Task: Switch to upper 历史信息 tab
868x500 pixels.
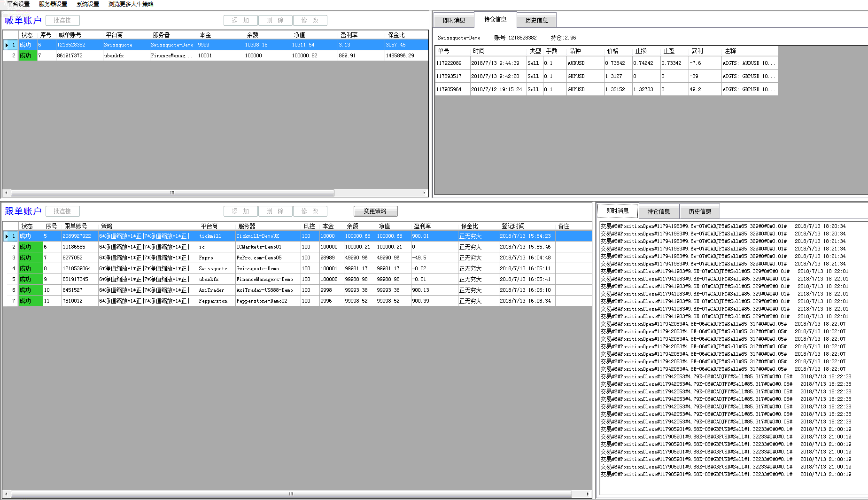Action: [537, 20]
